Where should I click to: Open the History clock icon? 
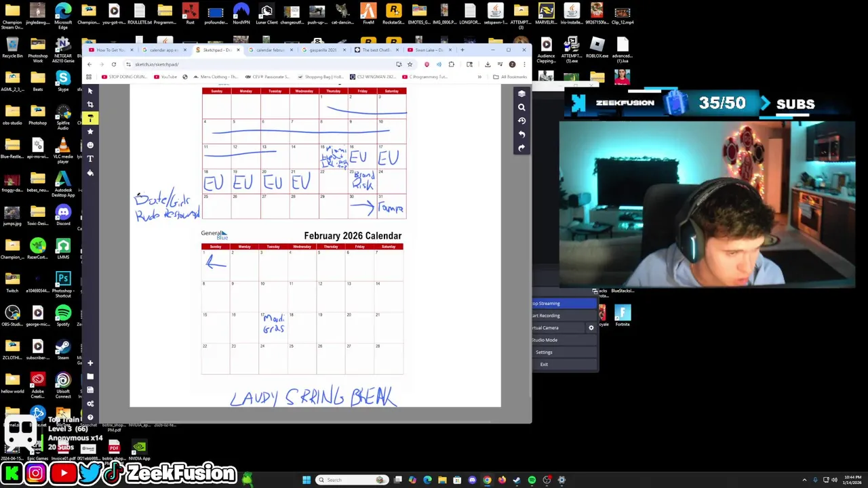tap(521, 121)
